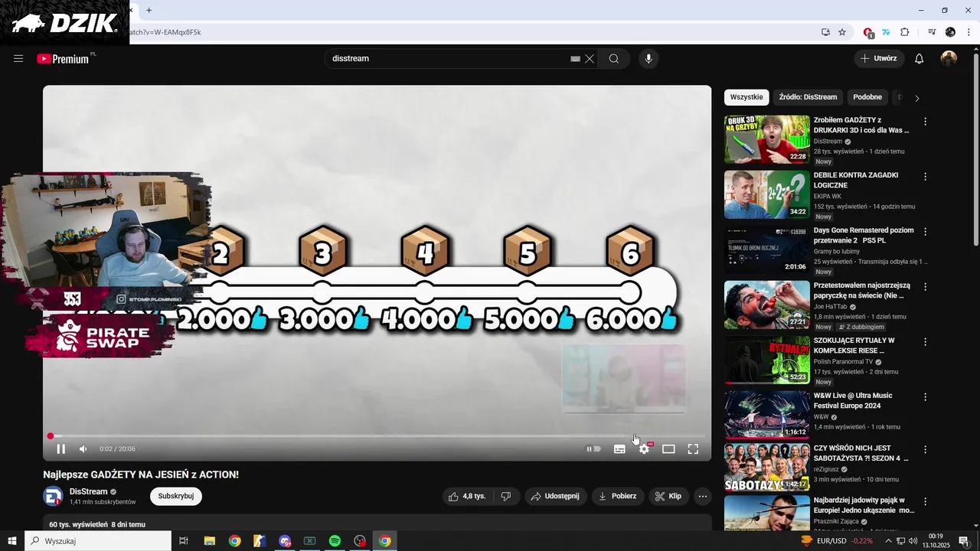
Task: Open options for SZOKUJĄCE RYTUAŁY video
Action: pos(925,342)
